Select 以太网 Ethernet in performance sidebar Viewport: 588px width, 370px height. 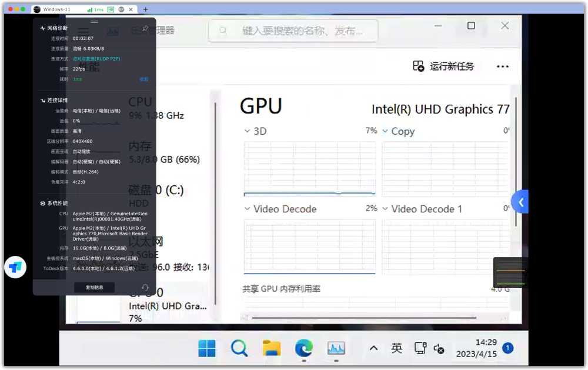coord(169,254)
